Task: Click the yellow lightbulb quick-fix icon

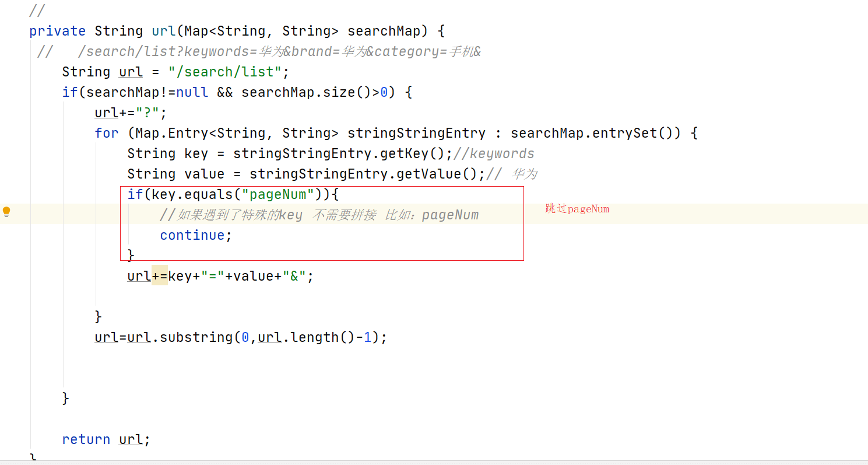Action: (x=6, y=212)
